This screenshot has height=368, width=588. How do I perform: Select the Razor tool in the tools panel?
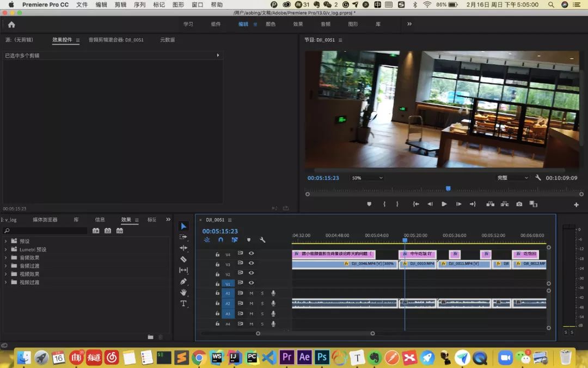pyautogui.click(x=183, y=259)
